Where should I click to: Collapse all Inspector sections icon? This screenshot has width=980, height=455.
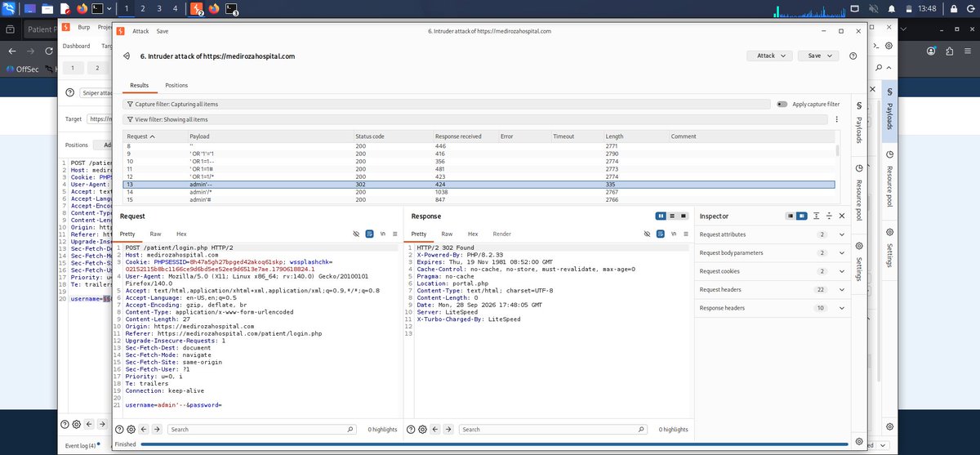pos(828,216)
